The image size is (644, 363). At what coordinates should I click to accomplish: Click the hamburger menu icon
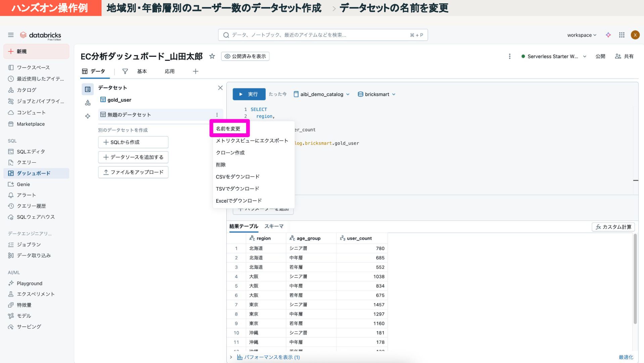click(x=11, y=35)
